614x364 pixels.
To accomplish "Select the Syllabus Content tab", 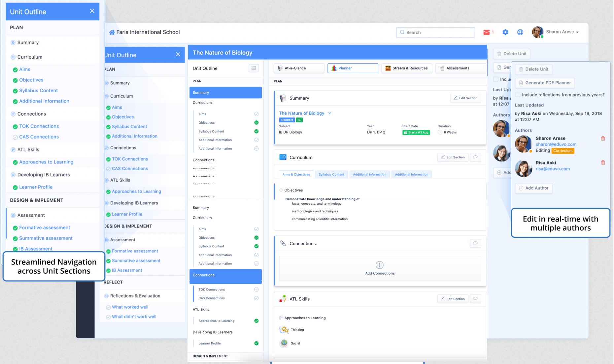I will [331, 174].
